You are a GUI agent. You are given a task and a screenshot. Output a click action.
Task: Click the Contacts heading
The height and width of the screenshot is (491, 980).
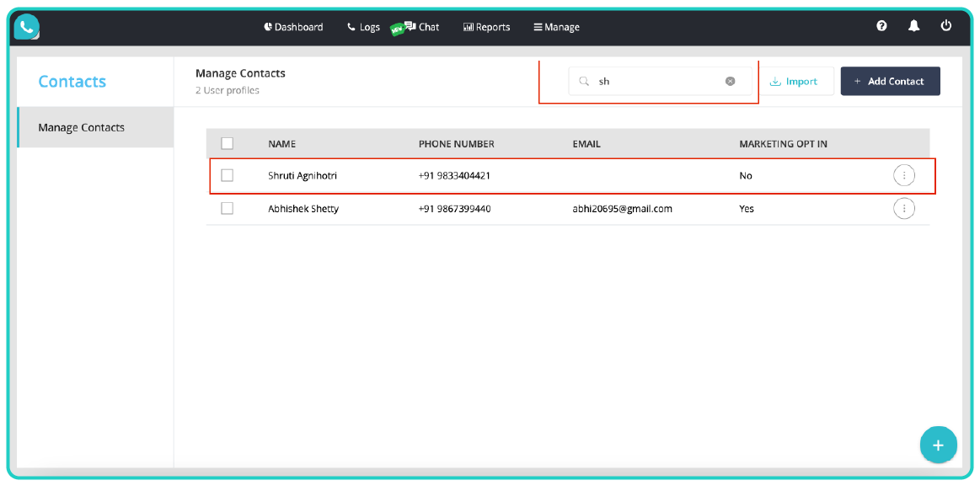(72, 81)
